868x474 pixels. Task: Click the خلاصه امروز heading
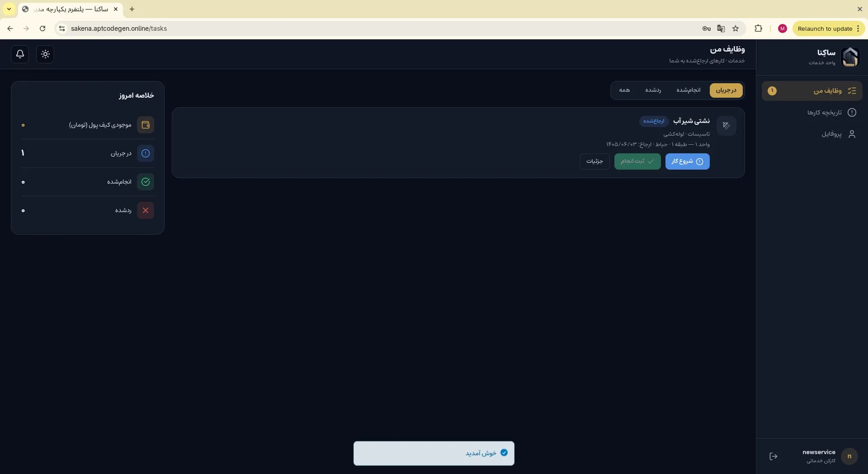click(137, 95)
